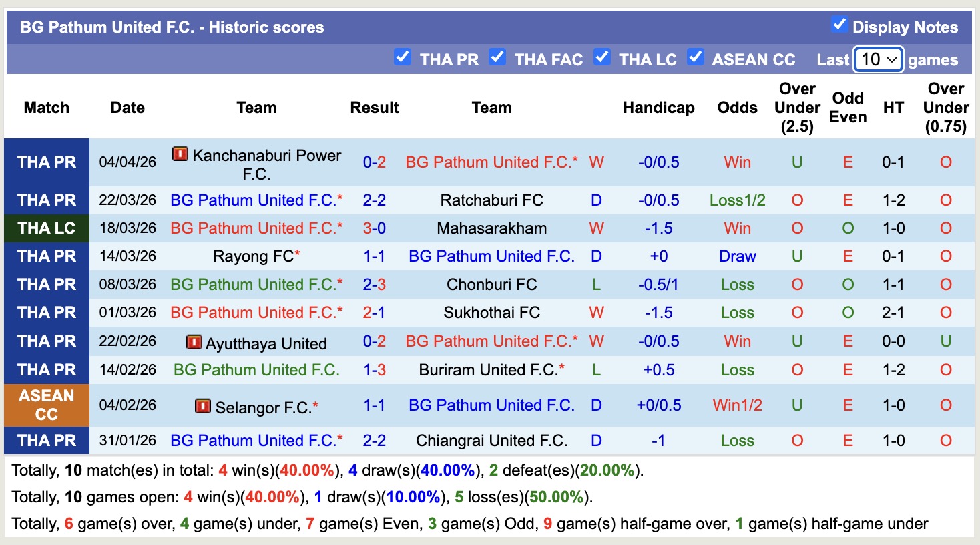
Task: Uncheck the ASEAN CC filter checkbox
Action: (696, 58)
